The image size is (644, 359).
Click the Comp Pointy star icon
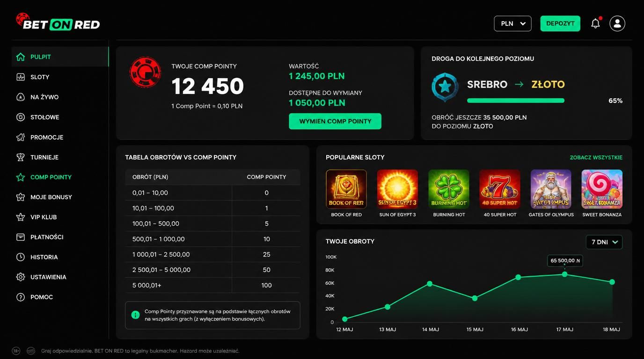pos(21,177)
